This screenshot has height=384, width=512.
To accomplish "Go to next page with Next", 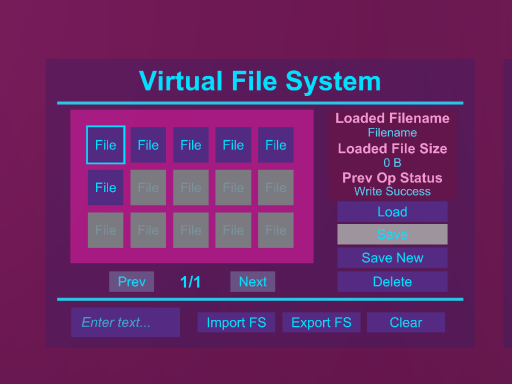I will pos(253,282).
